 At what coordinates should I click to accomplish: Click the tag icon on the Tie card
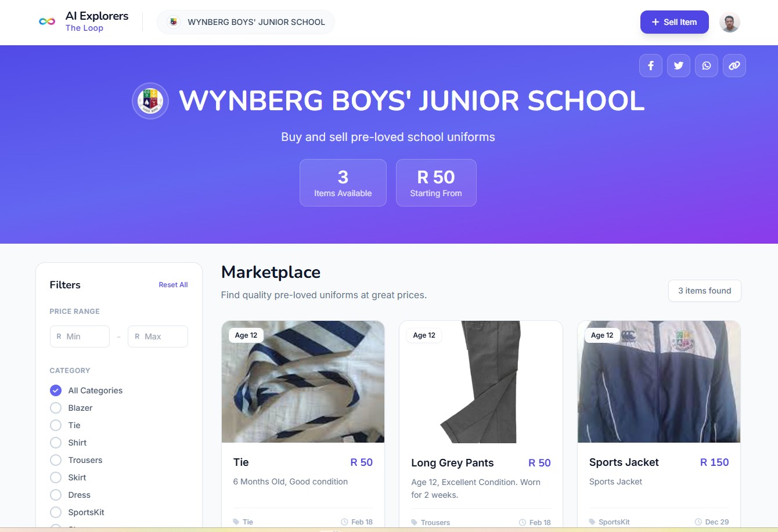pos(236,522)
